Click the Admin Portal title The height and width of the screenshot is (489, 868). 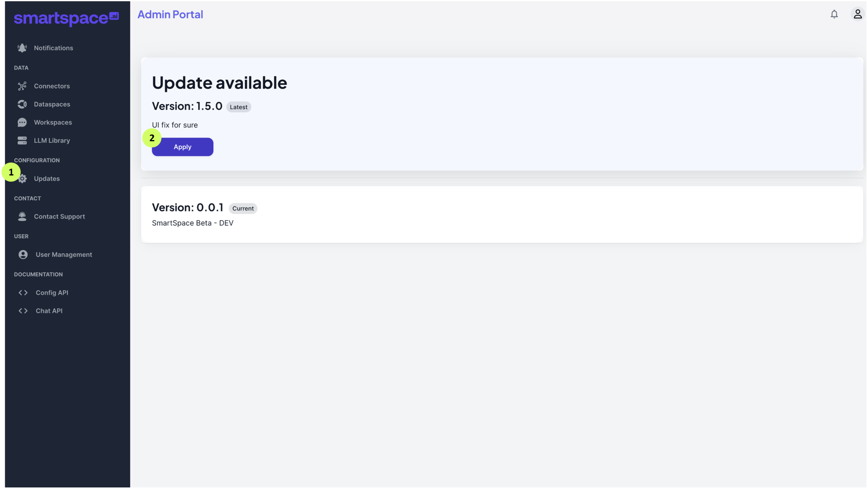(x=170, y=14)
